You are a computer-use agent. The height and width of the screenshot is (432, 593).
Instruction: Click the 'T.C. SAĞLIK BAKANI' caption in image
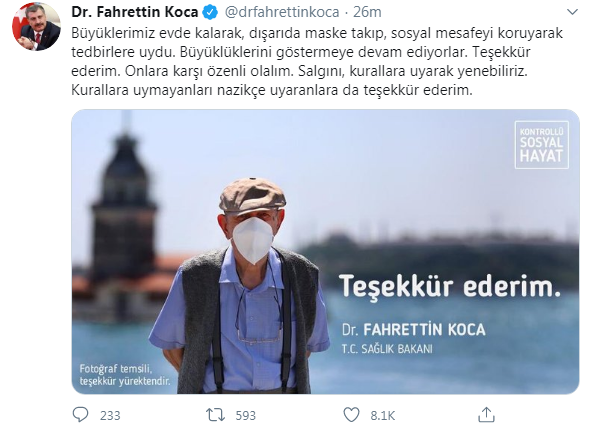pyautogui.click(x=387, y=348)
